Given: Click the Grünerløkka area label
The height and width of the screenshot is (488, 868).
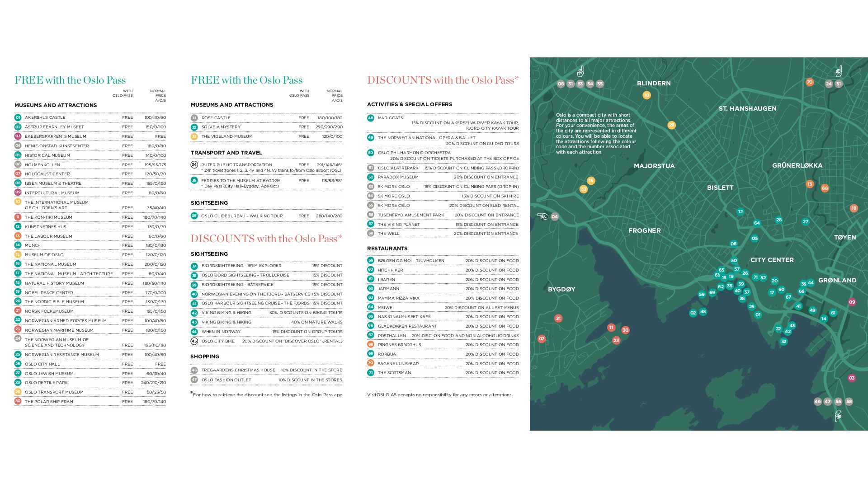Looking at the screenshot, I should 797,165.
